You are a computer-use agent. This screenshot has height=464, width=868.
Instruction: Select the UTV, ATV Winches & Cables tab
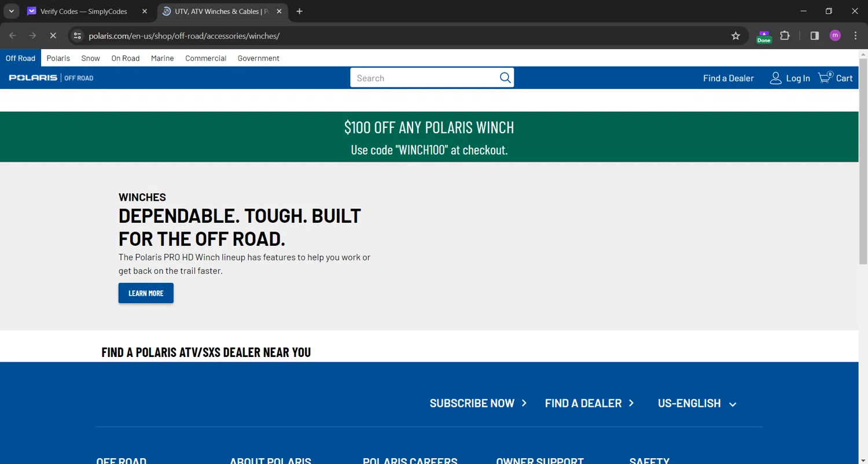coord(222,11)
